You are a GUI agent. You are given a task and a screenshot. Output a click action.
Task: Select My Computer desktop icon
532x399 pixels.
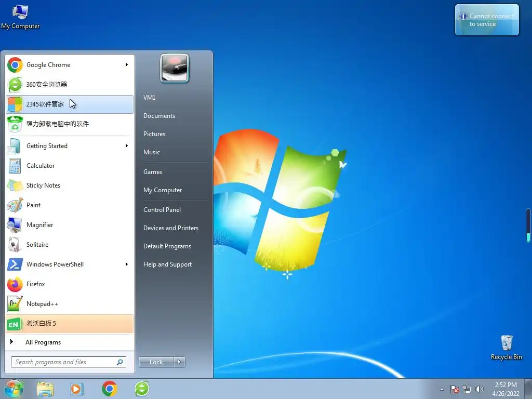click(20, 17)
